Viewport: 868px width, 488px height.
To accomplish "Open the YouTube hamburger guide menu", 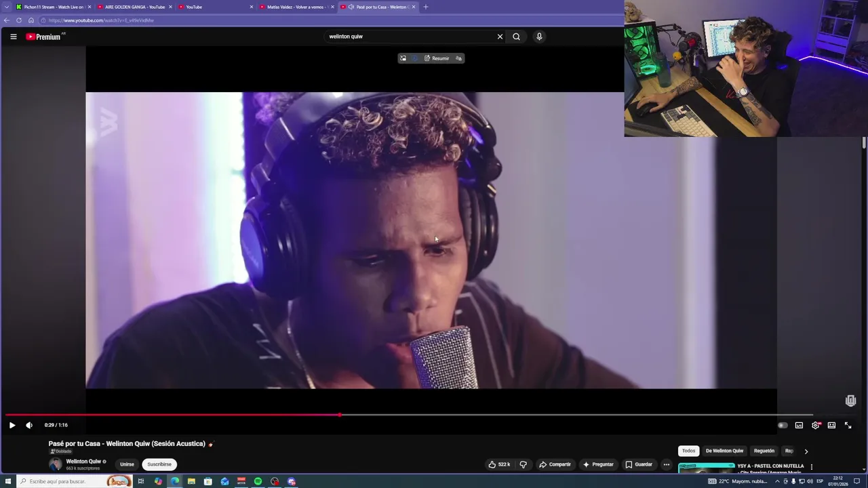I will coord(13,37).
